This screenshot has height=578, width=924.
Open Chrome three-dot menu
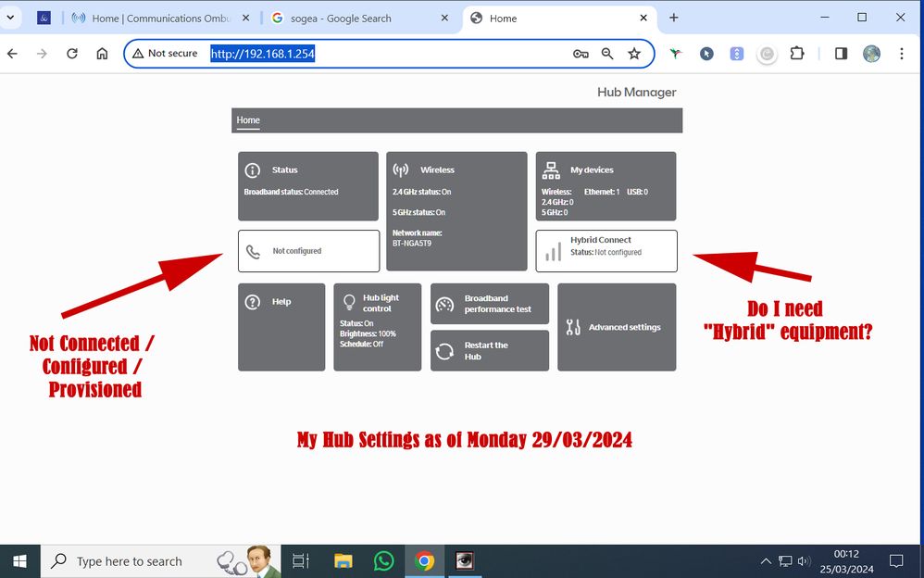tap(902, 54)
